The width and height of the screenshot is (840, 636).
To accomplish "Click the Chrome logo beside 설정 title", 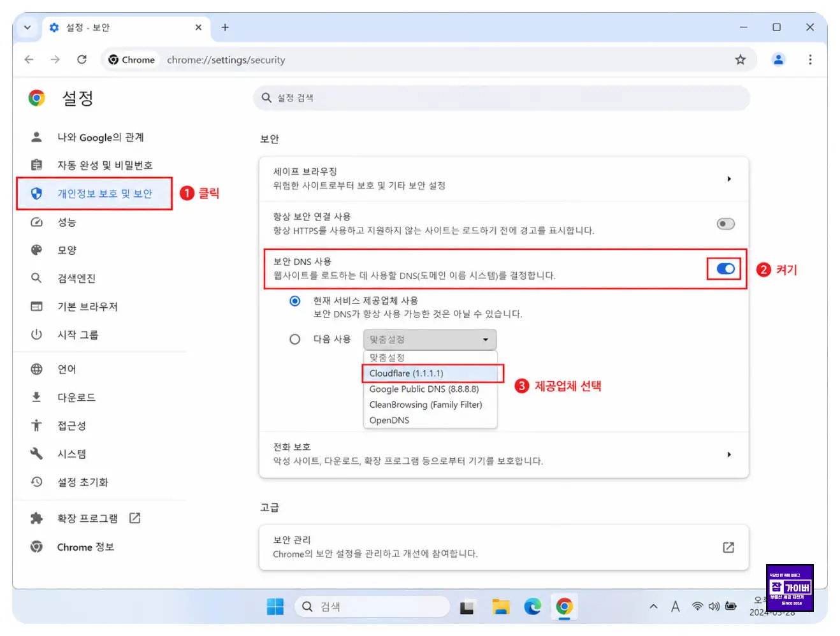I will pyautogui.click(x=37, y=98).
